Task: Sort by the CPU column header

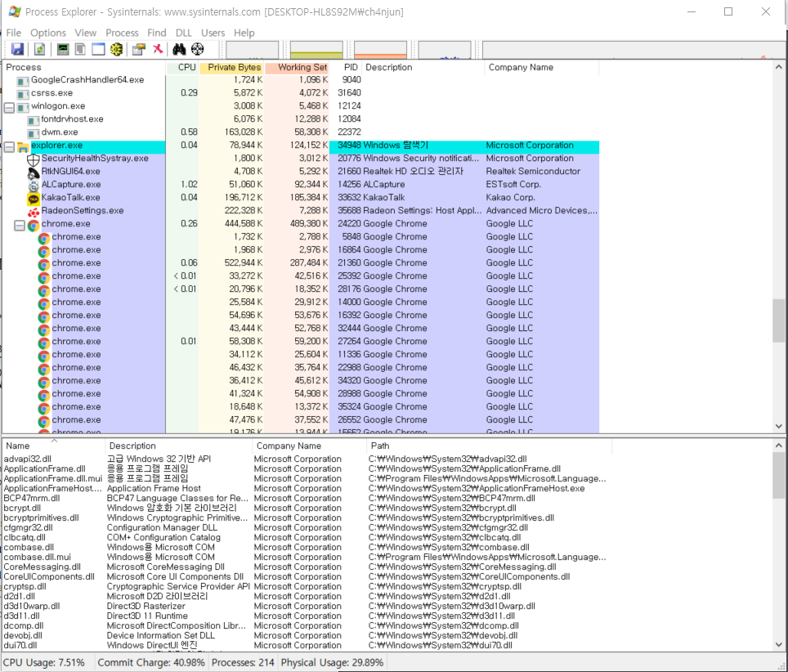Action: [182, 67]
